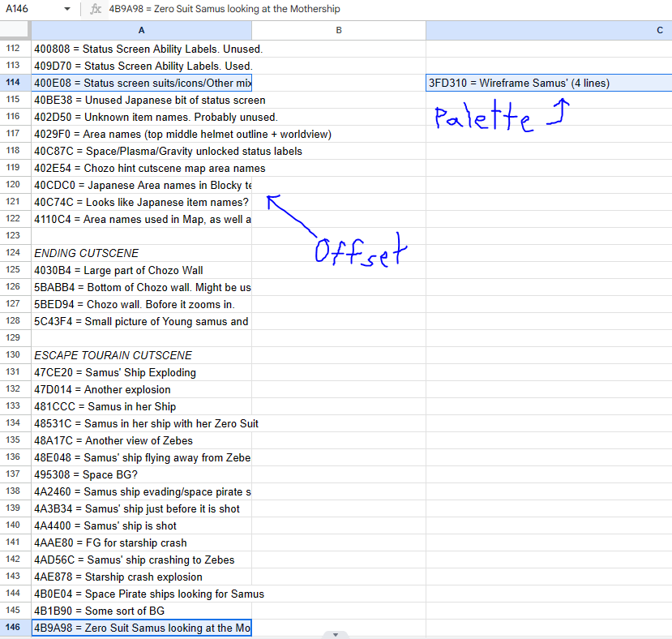Click cell '402D50 = Unknown item names'
Viewport: 672px width, 639px height.
click(x=141, y=117)
